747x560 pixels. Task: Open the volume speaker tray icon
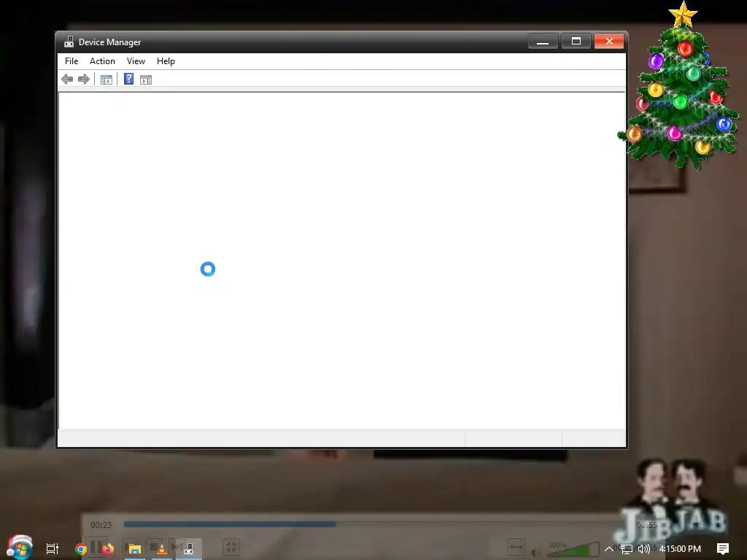[x=643, y=549]
